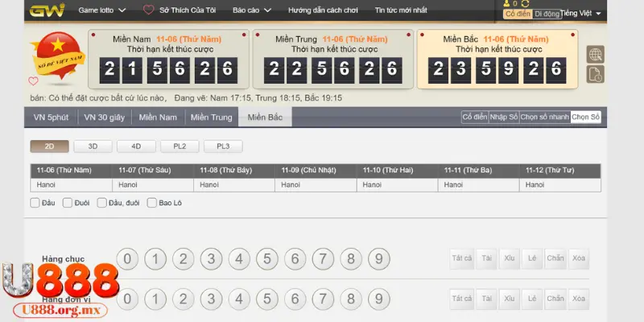
Task: Open the Tiếng Việt language dropdown
Action: (x=580, y=13)
